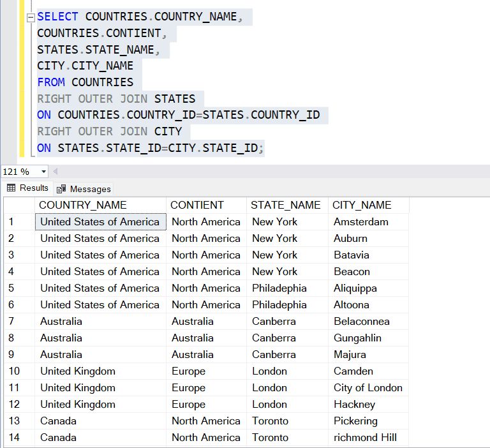Select row number 7 header
Screen dimensions: 490x448
pyautogui.click(x=19, y=321)
